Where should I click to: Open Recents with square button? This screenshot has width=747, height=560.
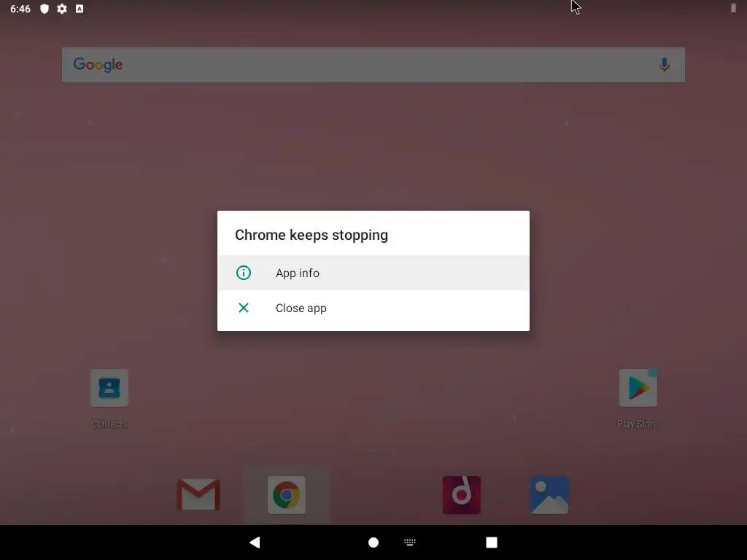[492, 542]
